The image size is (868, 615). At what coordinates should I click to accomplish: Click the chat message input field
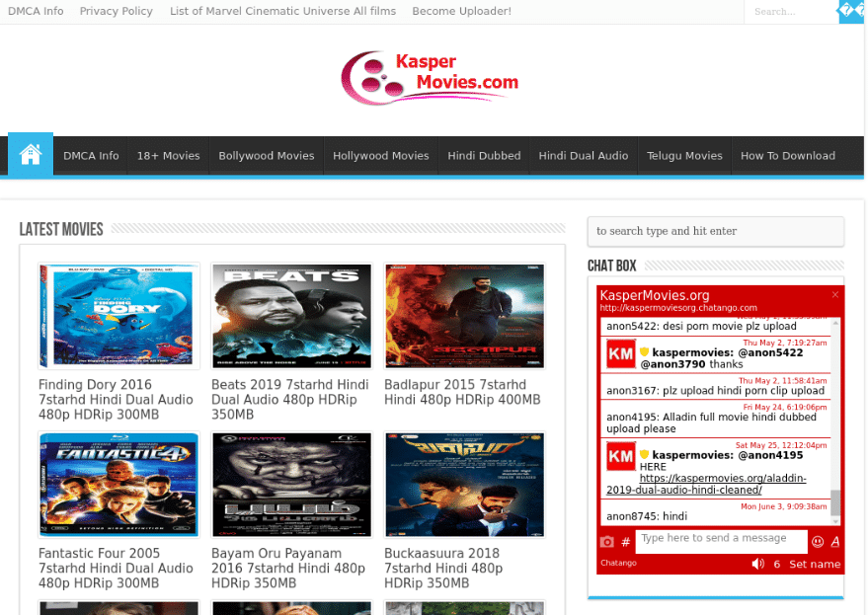[x=721, y=541]
